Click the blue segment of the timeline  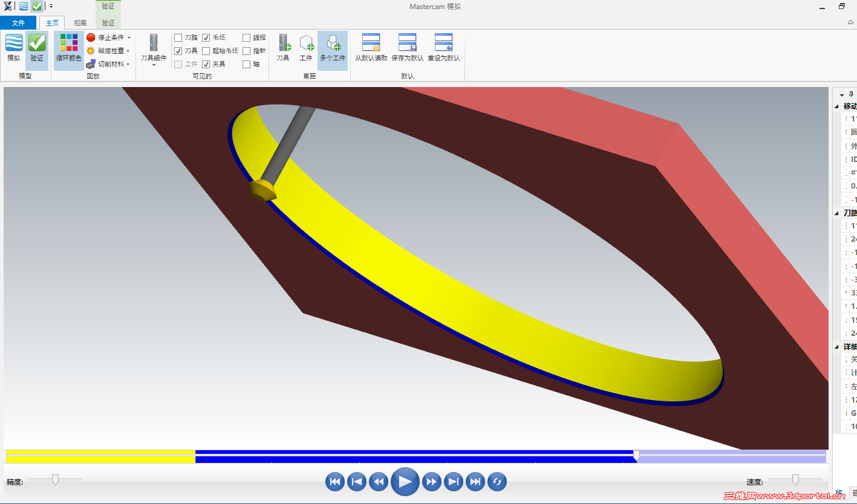[415, 456]
